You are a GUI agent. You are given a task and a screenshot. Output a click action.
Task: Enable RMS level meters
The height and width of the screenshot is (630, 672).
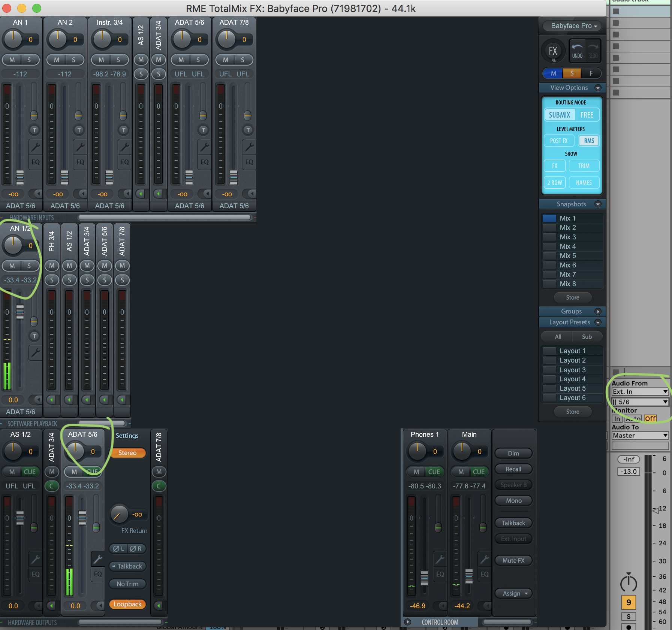pyautogui.click(x=589, y=141)
